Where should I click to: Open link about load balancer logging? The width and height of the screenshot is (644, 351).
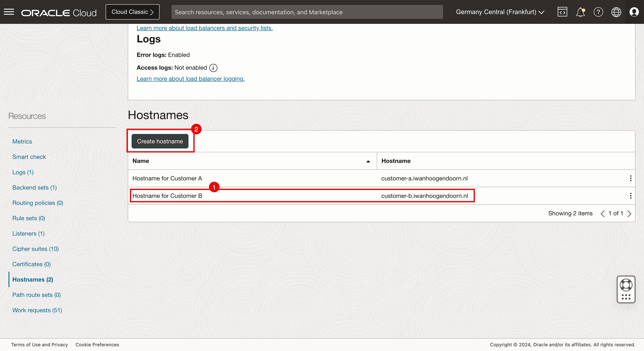[x=191, y=79]
